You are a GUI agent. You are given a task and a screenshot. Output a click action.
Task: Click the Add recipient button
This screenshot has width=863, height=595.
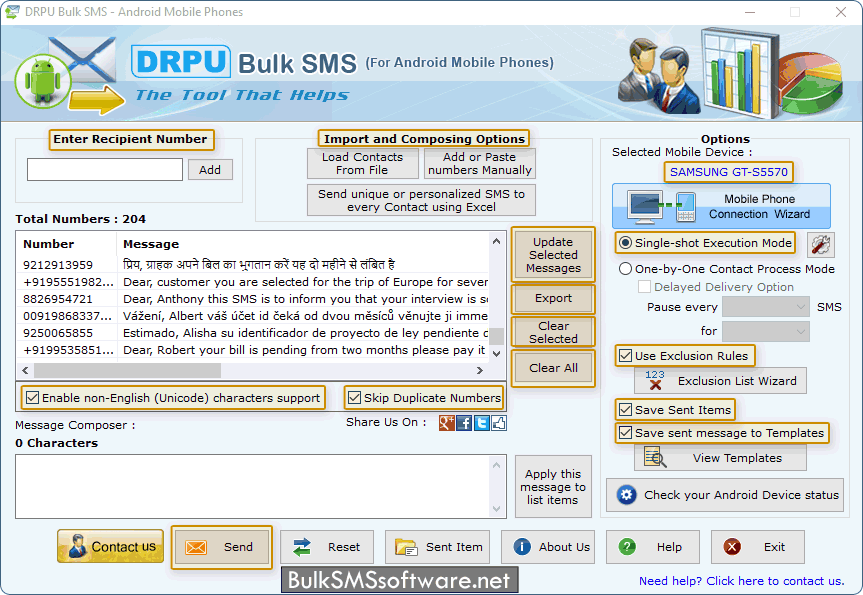[x=210, y=170]
